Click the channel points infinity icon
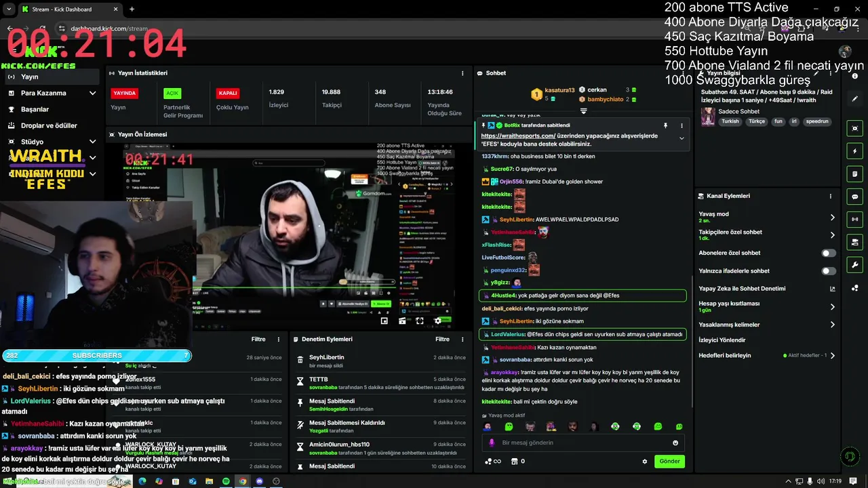 (x=493, y=462)
